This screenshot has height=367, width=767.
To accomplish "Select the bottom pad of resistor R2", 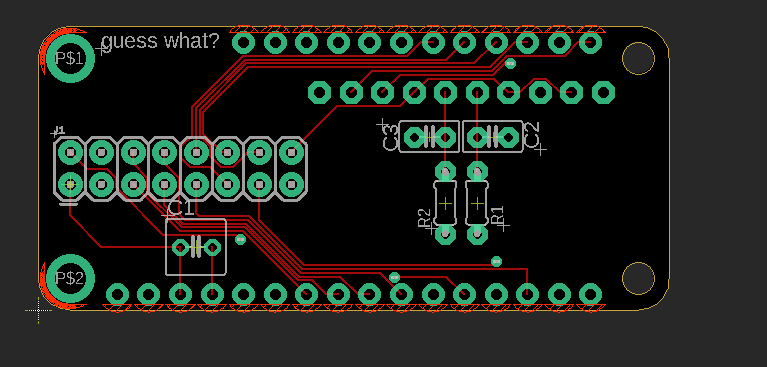I will (x=445, y=234).
